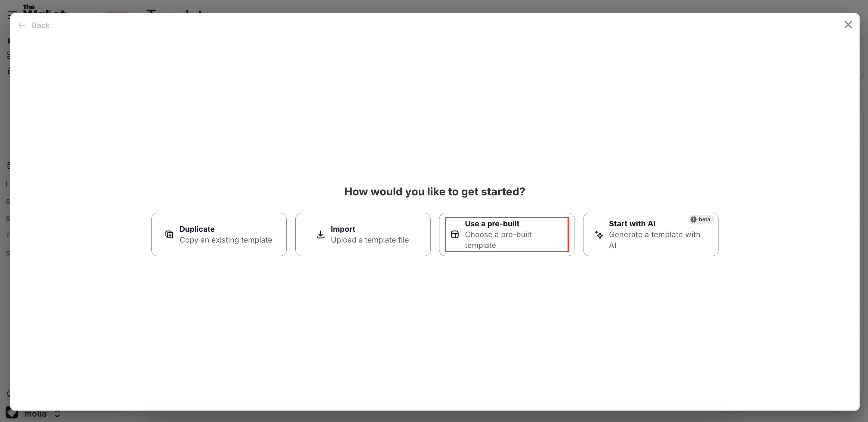Click the download icon in the Import card

(x=320, y=234)
